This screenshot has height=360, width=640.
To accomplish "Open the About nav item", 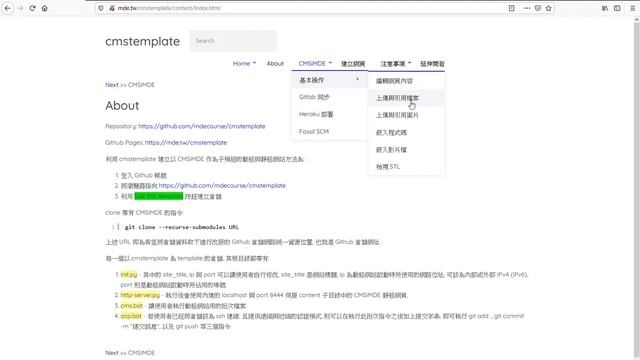I will point(275,64).
